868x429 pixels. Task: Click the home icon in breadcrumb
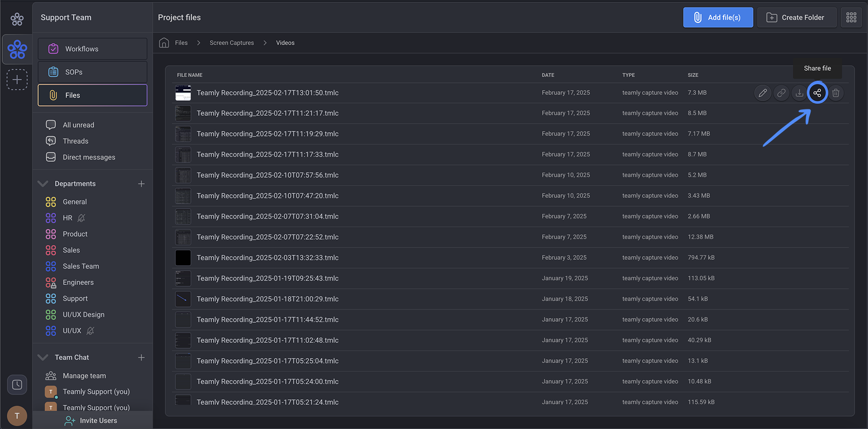pos(164,43)
